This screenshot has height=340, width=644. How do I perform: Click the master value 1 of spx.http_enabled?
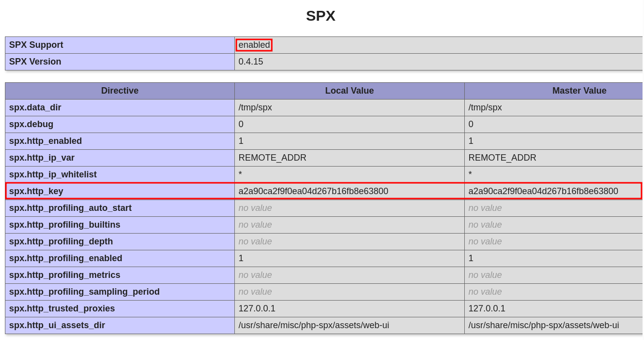[471, 141]
